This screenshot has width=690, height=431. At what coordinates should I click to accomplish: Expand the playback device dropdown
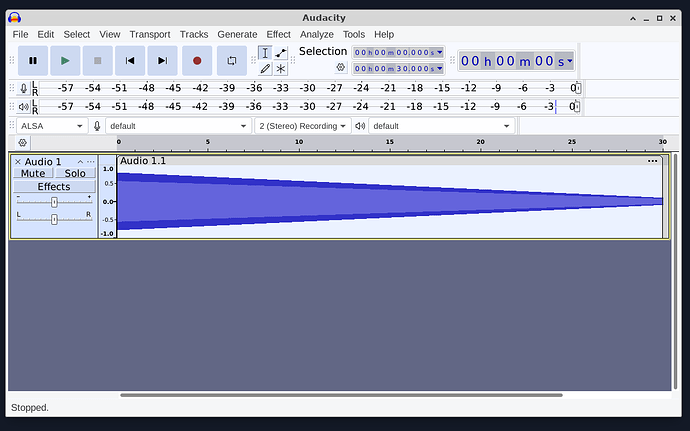coord(441,126)
